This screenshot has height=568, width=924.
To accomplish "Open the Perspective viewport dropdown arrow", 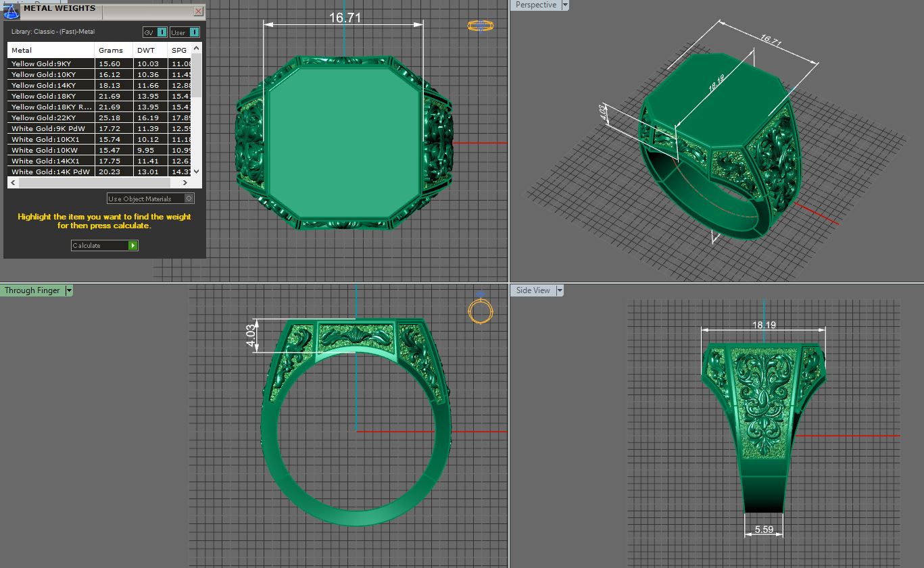I will coord(565,5).
